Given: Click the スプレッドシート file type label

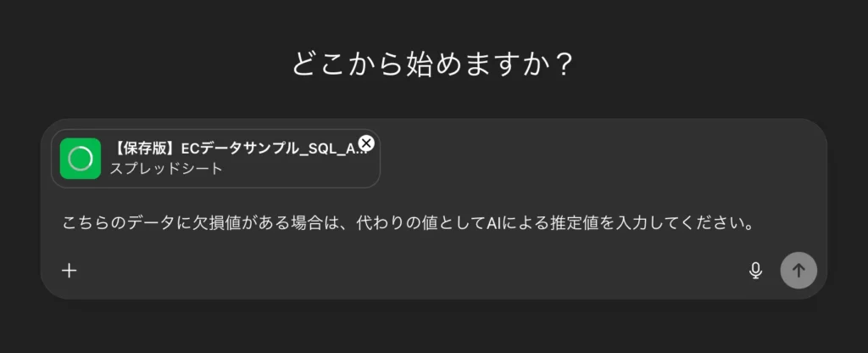Looking at the screenshot, I should pyautogui.click(x=166, y=169).
